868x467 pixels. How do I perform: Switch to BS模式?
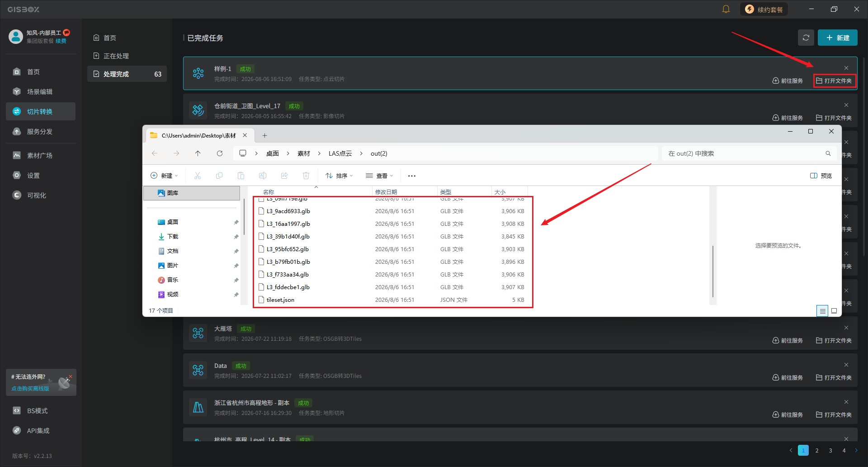pos(41,410)
